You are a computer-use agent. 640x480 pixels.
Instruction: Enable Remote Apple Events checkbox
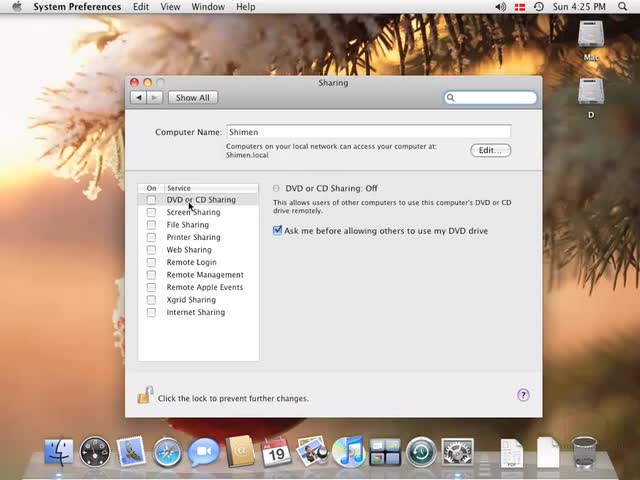tap(151, 287)
